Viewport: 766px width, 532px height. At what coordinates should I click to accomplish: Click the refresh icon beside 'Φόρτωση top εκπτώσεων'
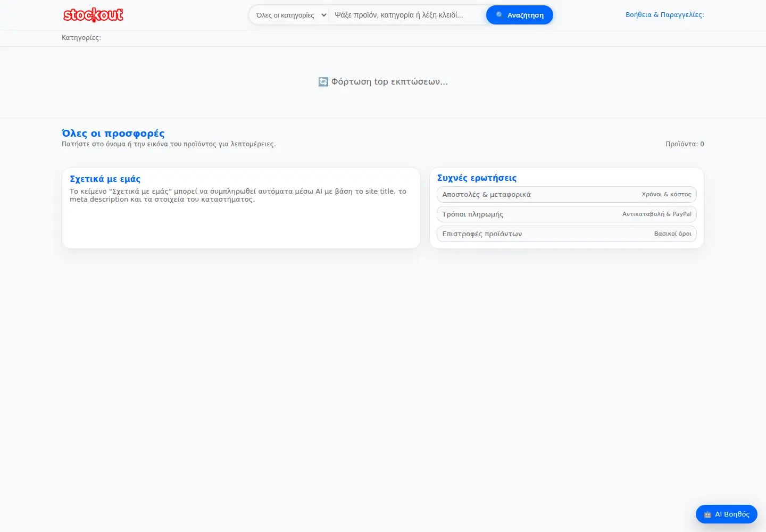tap(323, 81)
